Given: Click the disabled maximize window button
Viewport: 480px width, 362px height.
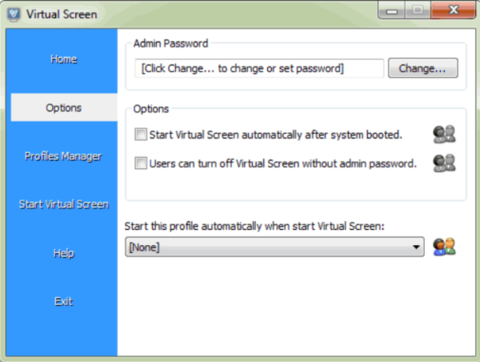Looking at the screenshot, I should tap(418, 10).
